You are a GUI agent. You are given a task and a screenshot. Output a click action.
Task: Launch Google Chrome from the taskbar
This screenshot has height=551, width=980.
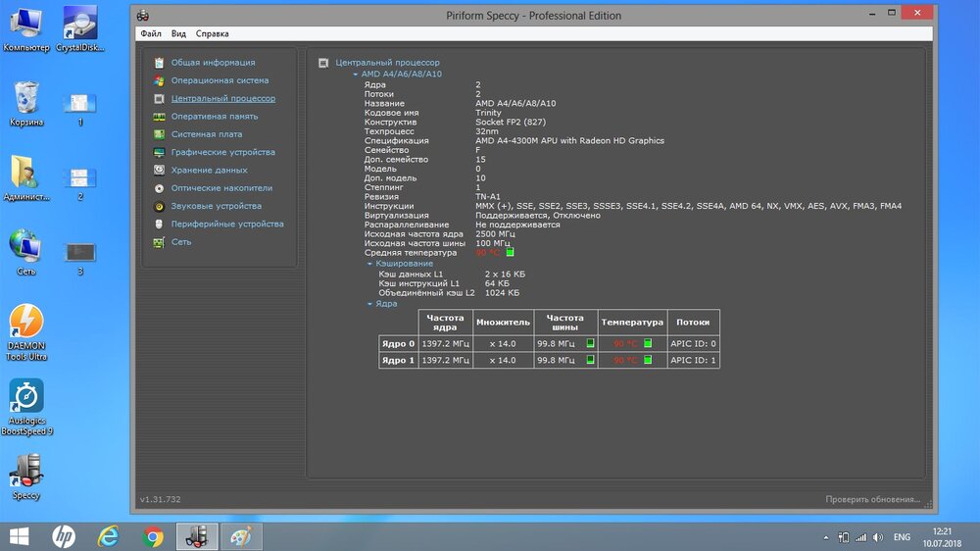click(x=153, y=536)
